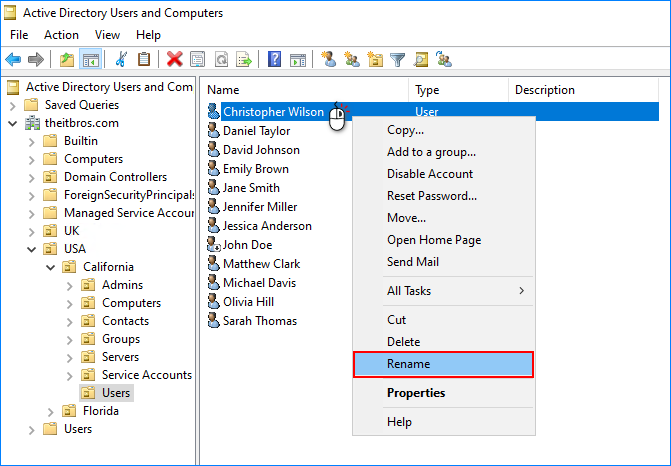This screenshot has height=466, width=671.
Task: Click the Cut scissors toolbar icon
Action: 122,59
